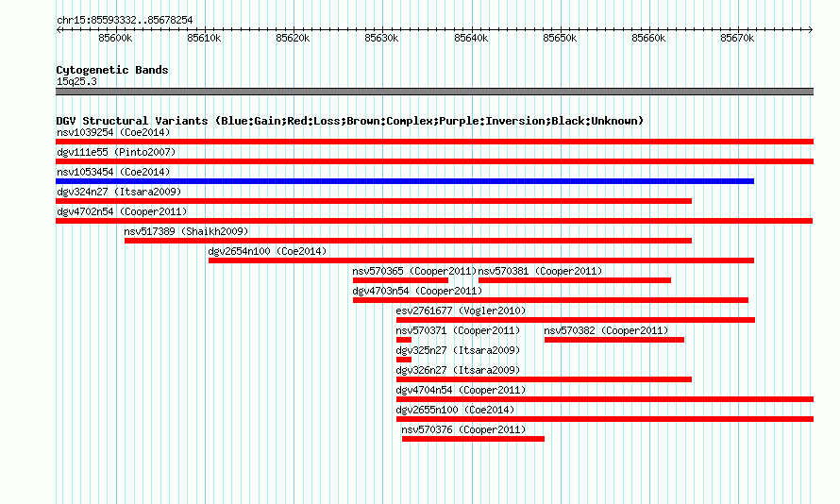Click the 15q25.3 cytogenetic band bar

click(434, 92)
